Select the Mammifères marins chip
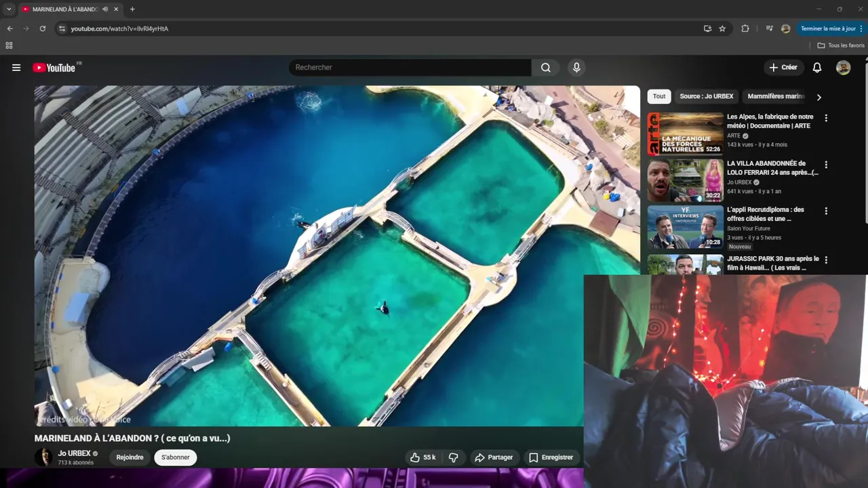Screen dimensions: 868x488 click(x=776, y=97)
